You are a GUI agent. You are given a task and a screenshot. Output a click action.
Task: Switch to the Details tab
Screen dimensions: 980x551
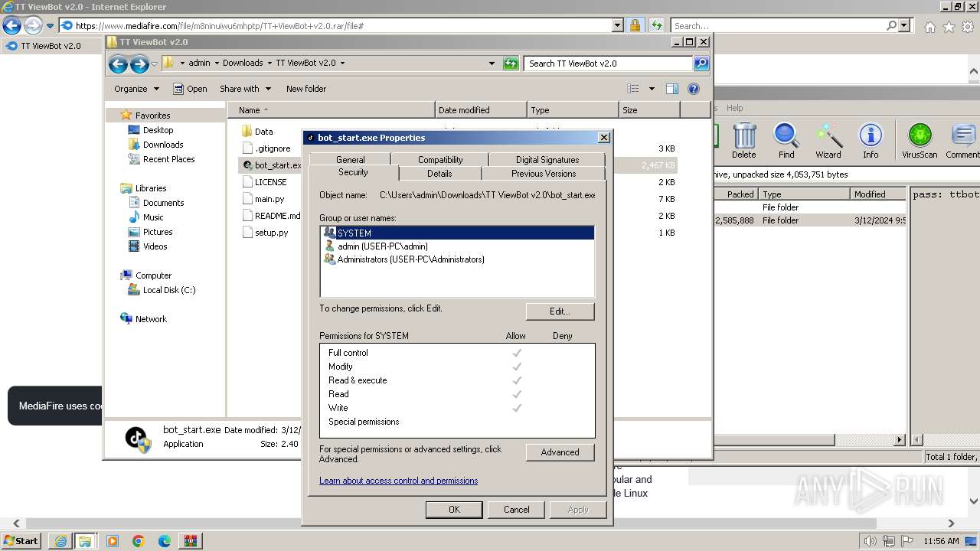[x=439, y=173]
